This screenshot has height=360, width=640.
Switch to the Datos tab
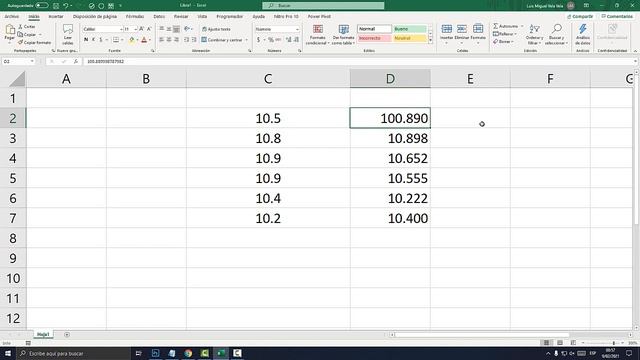(159, 16)
